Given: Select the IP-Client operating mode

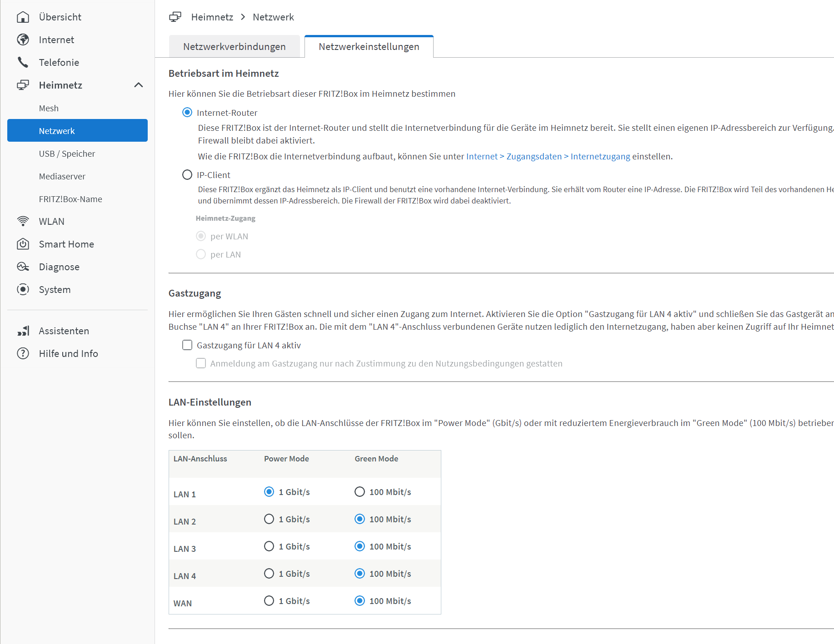Looking at the screenshot, I should pos(187,175).
